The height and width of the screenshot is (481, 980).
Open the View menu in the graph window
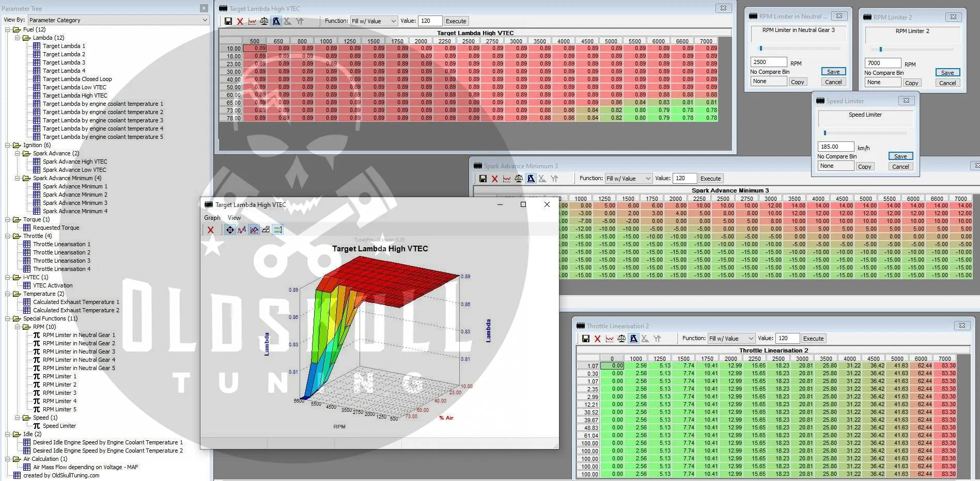click(x=234, y=218)
